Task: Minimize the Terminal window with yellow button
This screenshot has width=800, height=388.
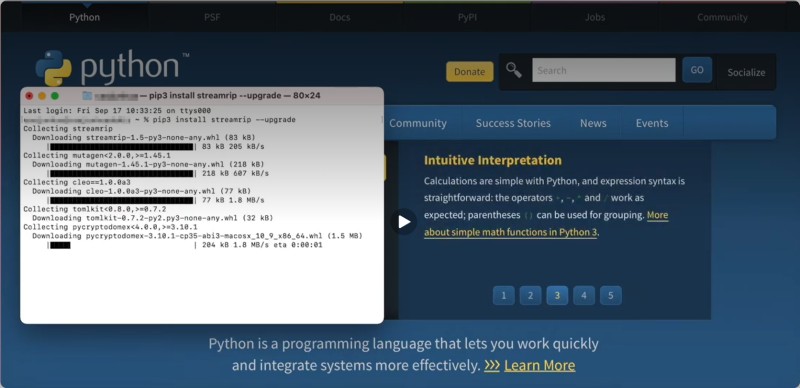Action: click(x=42, y=95)
